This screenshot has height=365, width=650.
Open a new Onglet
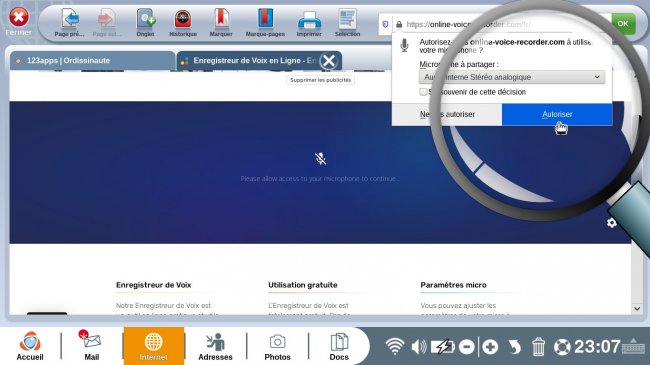pyautogui.click(x=146, y=19)
